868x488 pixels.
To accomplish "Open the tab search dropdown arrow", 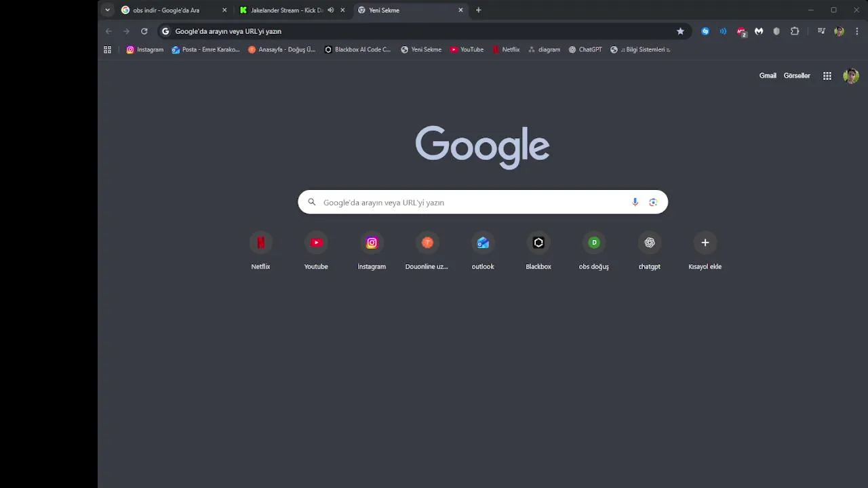I will pyautogui.click(x=107, y=10).
